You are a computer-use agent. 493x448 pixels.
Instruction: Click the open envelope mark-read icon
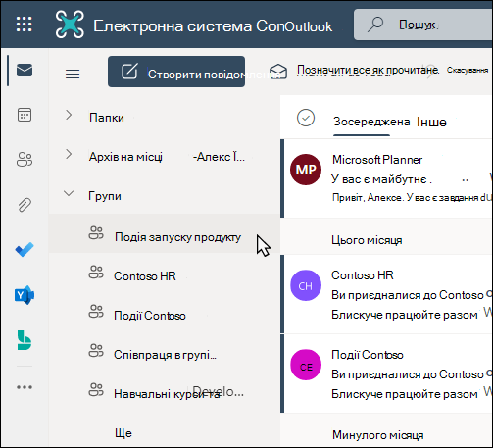click(278, 71)
